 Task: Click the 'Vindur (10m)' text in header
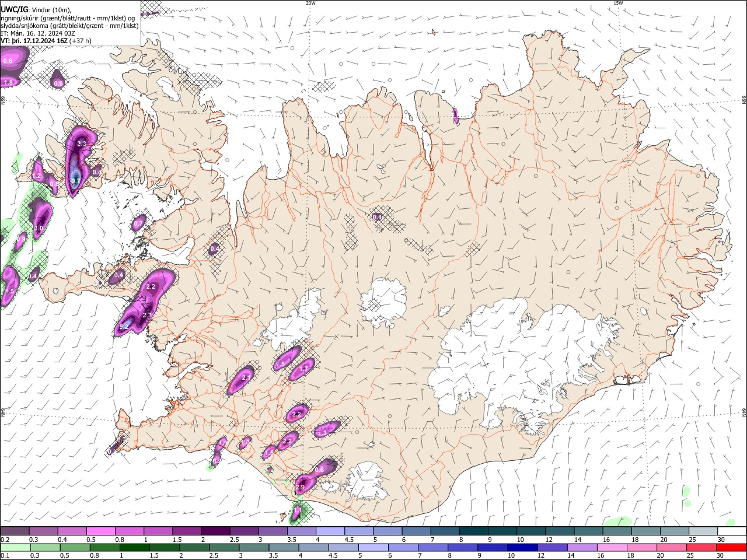click(x=51, y=9)
